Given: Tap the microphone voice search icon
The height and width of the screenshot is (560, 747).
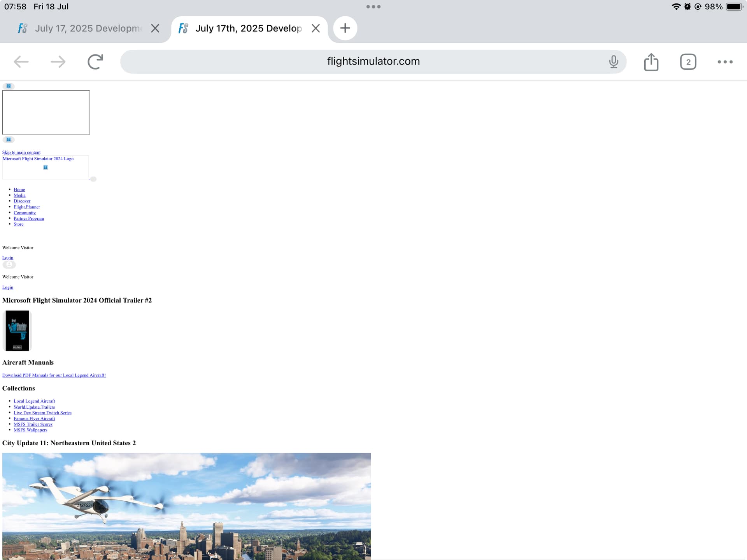Looking at the screenshot, I should click(614, 61).
